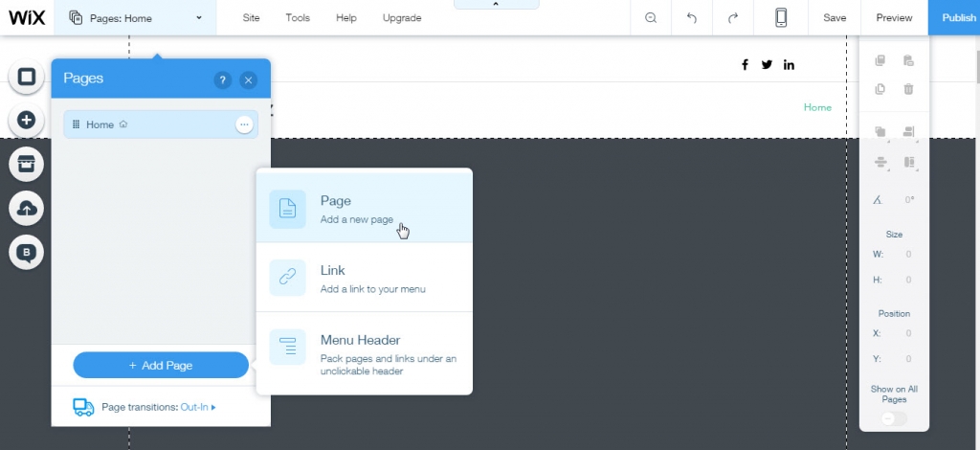Close the Pages panel
Viewport: 980px width, 450px height.
249,80
